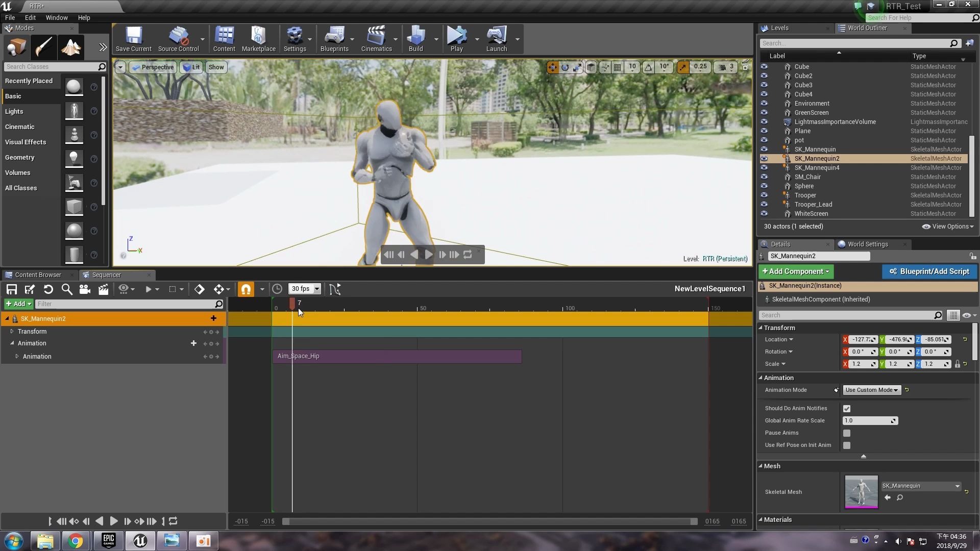Toggle Use Ref Pose on Init Anim

pos(847,445)
